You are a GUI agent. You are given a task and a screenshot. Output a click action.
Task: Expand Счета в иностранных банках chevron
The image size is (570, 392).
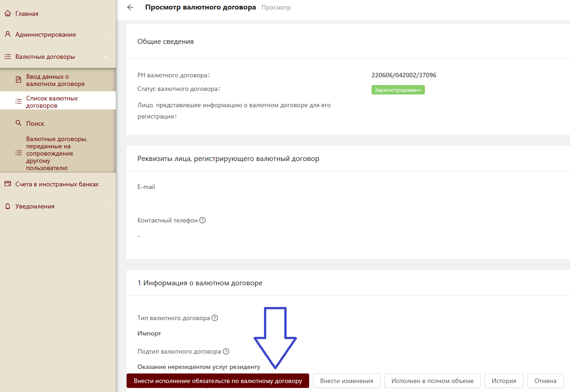pos(105,184)
